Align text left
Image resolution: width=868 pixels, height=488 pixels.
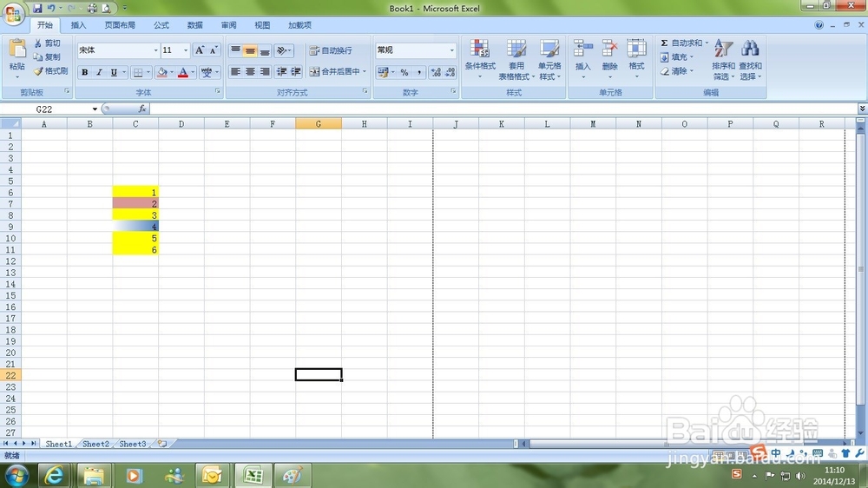(235, 71)
